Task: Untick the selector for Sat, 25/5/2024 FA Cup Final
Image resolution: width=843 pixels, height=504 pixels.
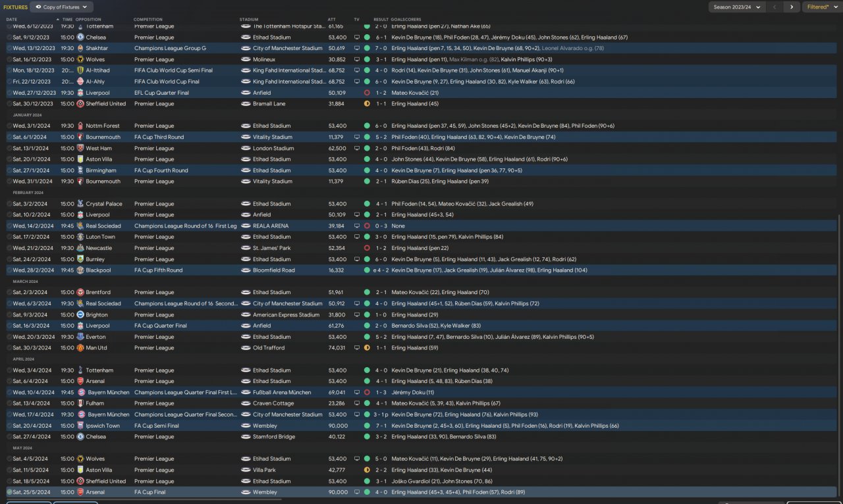Action: tap(9, 492)
